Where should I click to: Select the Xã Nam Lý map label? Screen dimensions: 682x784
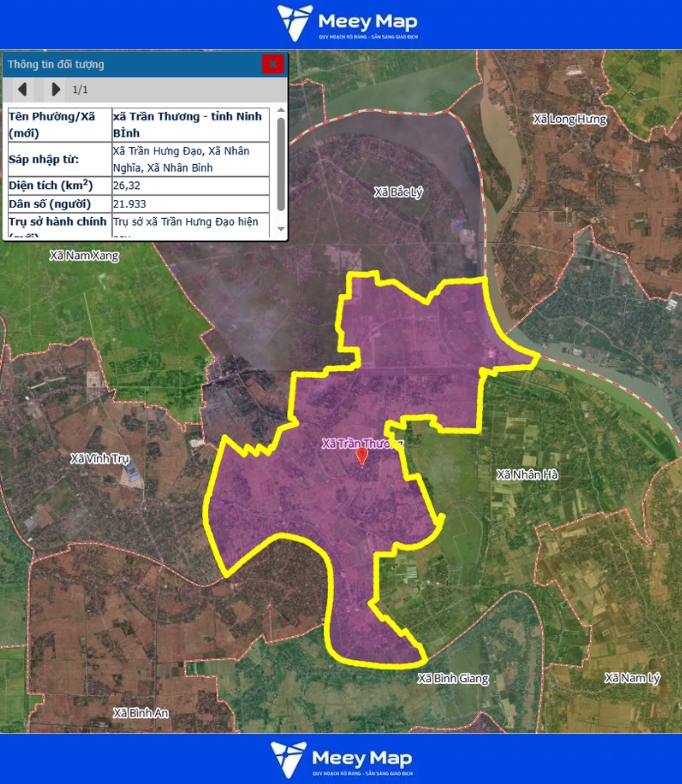632,678
